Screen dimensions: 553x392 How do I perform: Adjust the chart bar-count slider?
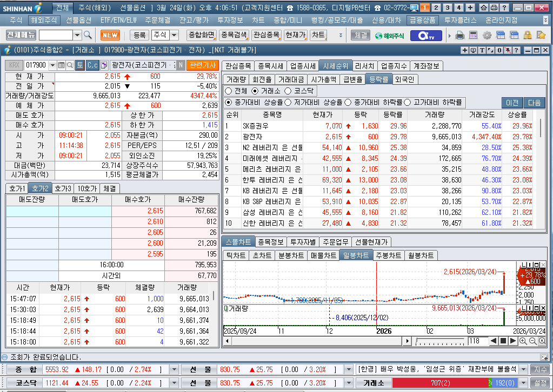tap(440, 341)
